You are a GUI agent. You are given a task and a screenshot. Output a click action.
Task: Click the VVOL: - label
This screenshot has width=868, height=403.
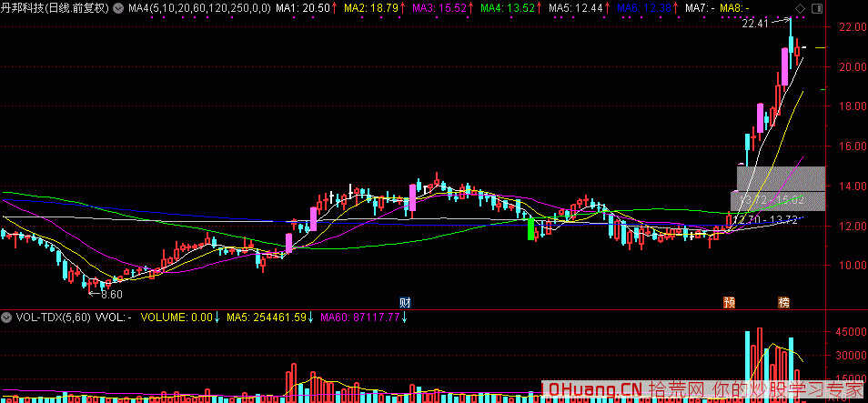coord(114,317)
